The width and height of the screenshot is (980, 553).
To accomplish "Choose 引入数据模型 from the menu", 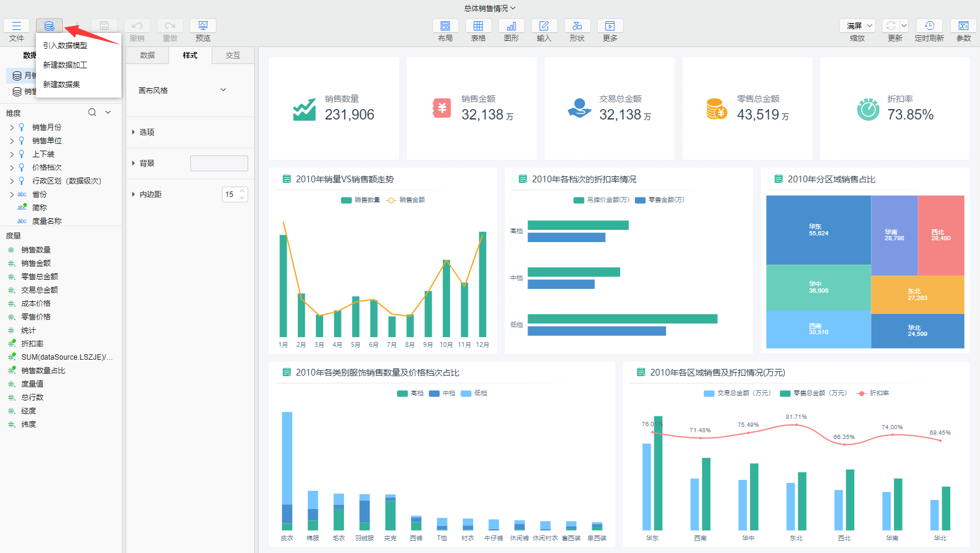I will click(65, 46).
